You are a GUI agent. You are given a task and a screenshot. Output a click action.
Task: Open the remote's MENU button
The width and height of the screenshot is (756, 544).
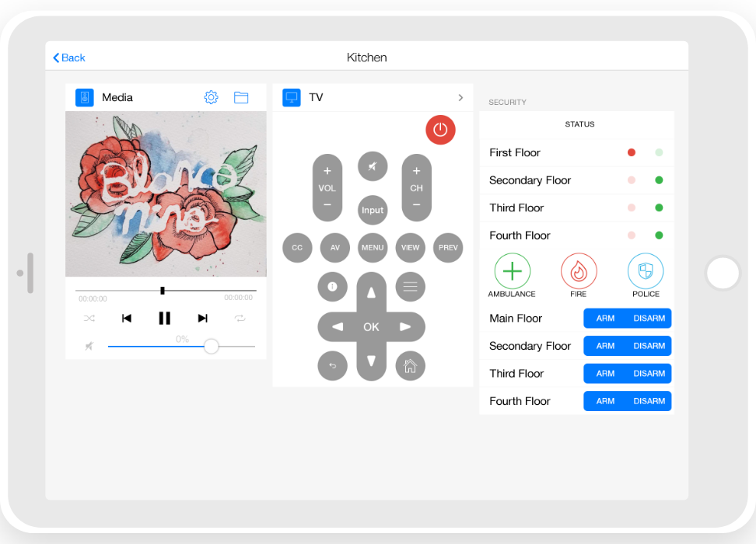point(373,248)
